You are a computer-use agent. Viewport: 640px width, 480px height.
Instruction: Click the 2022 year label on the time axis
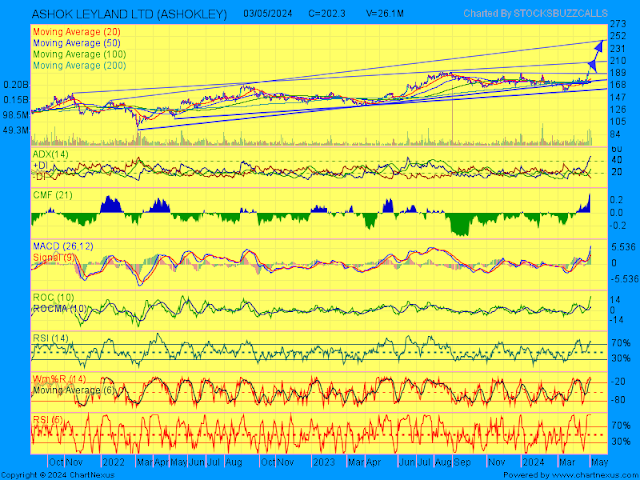click(113, 462)
